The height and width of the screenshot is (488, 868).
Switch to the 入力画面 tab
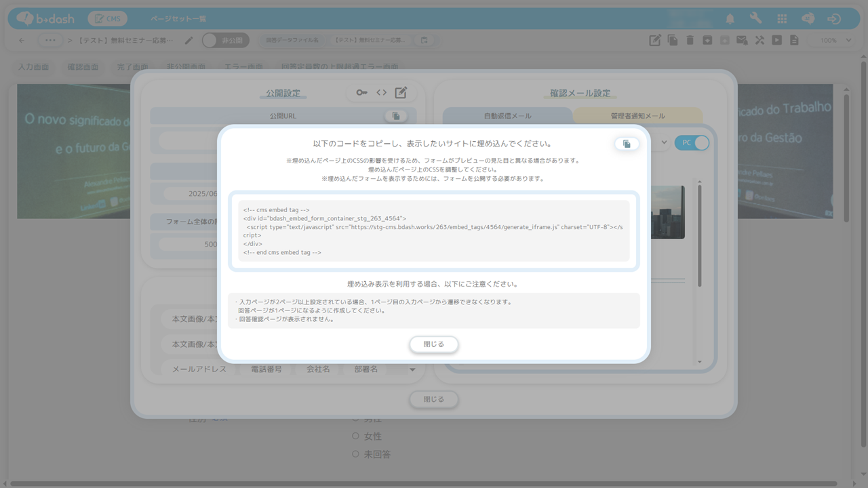(34, 67)
